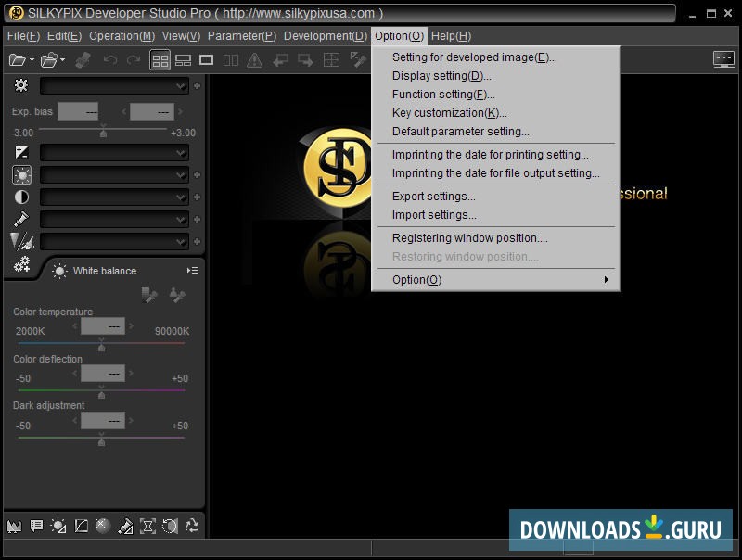This screenshot has width=742, height=560.
Task: Switch to thumbnail grid display mode
Action: (160, 60)
